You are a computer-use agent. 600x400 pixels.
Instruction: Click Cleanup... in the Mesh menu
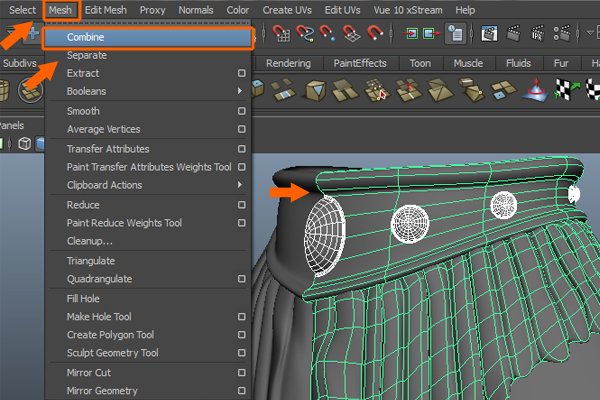coord(89,242)
